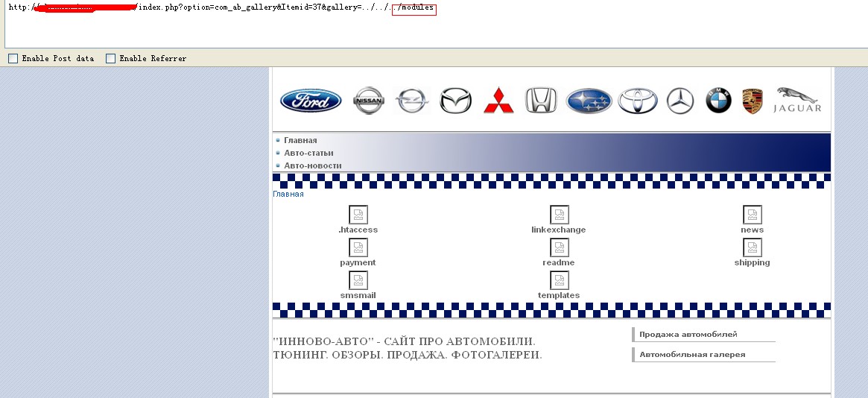Click the Subaru blue oval logo

tap(589, 101)
